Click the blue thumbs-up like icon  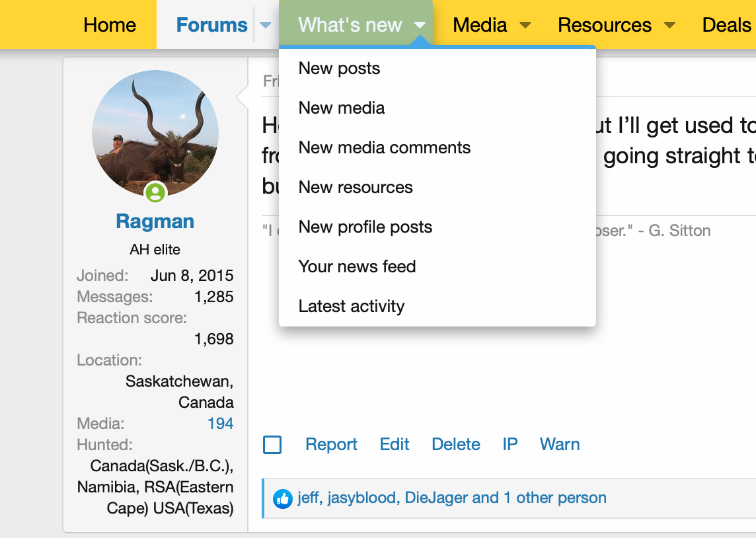click(283, 498)
